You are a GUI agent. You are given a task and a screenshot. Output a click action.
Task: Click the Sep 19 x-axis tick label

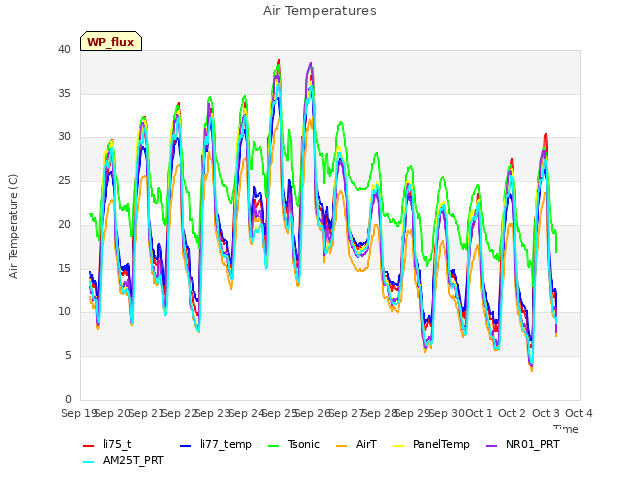(78, 413)
